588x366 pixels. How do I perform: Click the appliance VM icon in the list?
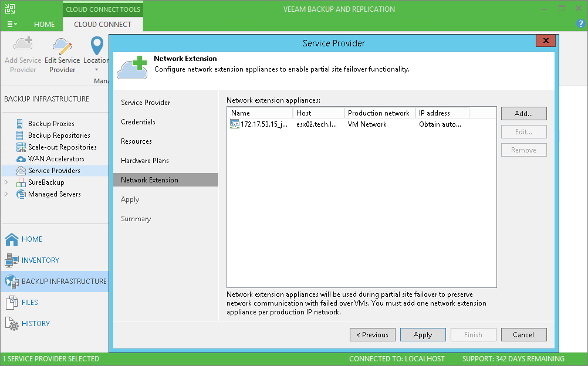(x=234, y=124)
